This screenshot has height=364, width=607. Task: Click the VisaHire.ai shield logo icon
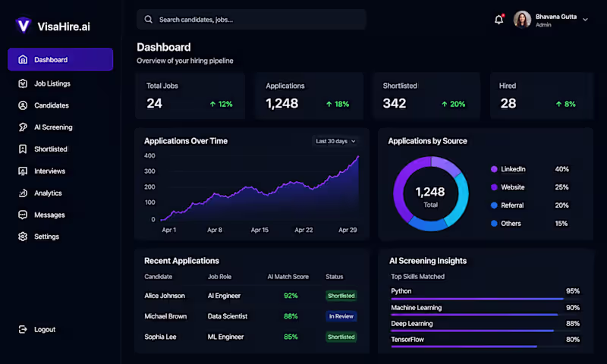pos(24,26)
